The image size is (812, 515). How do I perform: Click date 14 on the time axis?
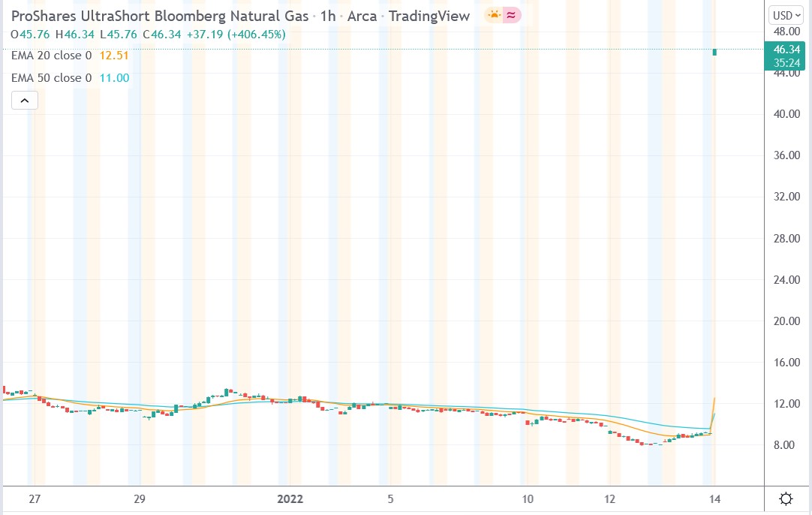[714, 499]
